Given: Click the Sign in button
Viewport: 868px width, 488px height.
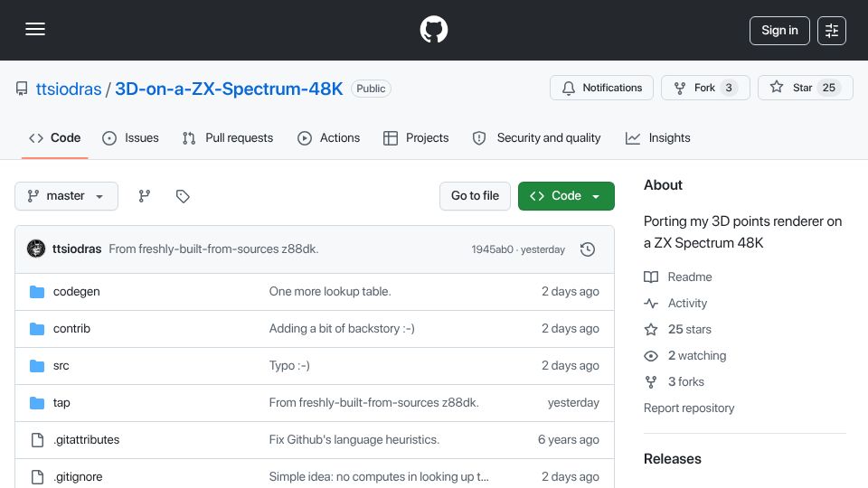Looking at the screenshot, I should tap(779, 31).
